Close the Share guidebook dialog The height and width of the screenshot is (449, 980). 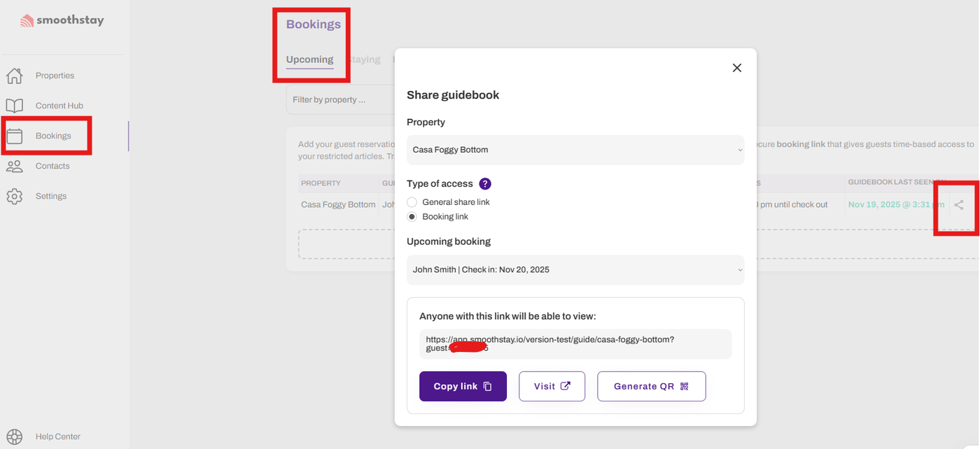point(736,68)
